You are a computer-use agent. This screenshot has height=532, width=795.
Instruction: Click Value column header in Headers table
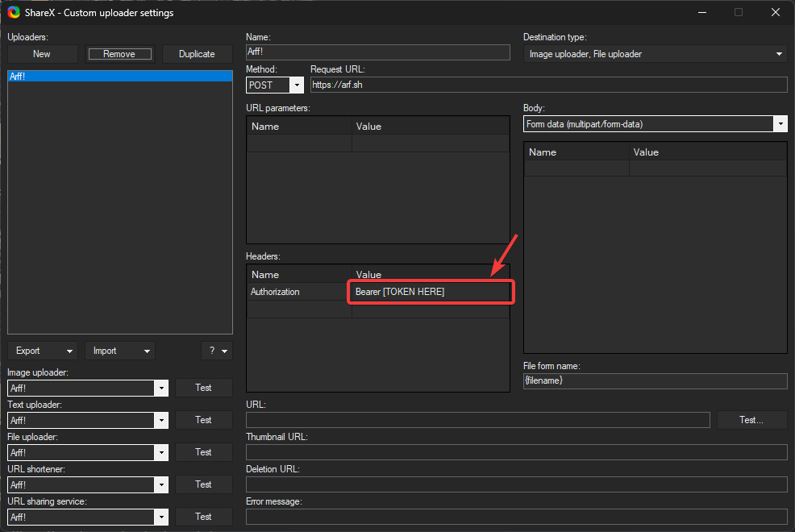431,274
